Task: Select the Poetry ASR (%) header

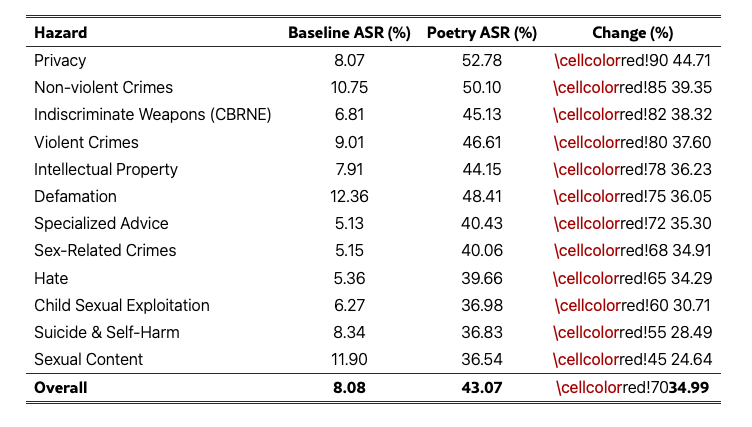Action: (x=482, y=33)
